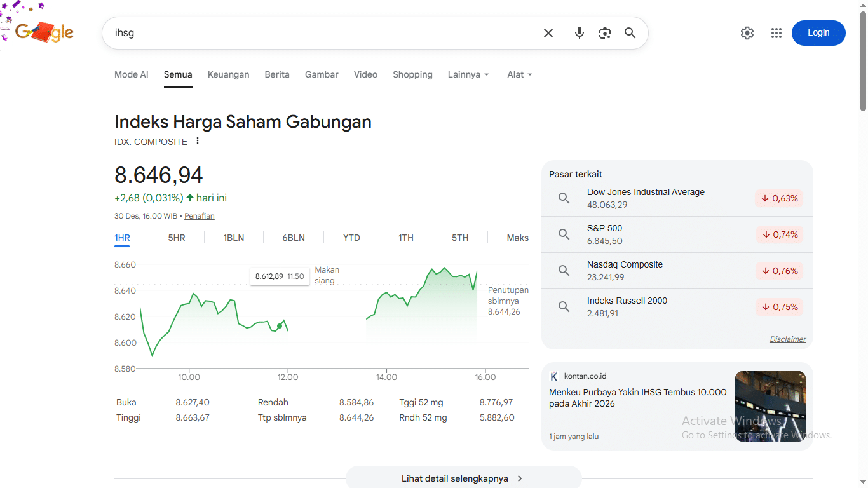Select the 1BLN chart range
The width and height of the screenshot is (868, 488).
pyautogui.click(x=234, y=238)
